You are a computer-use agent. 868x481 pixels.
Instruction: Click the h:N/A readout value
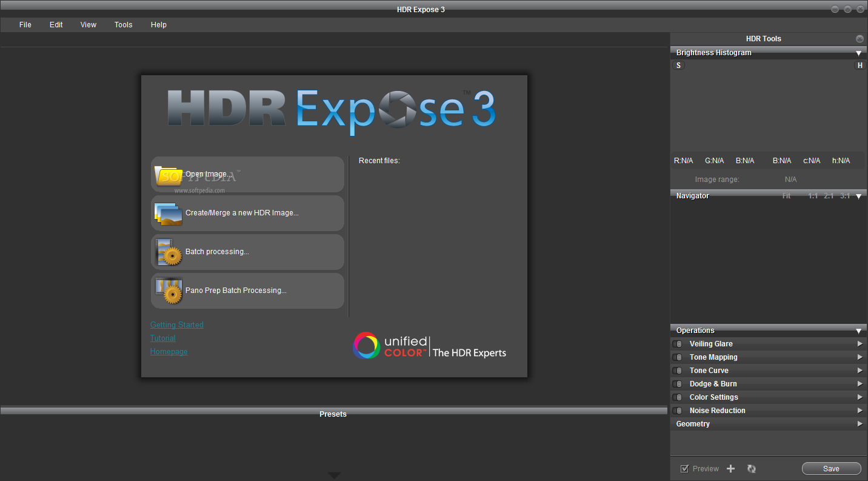[841, 161]
